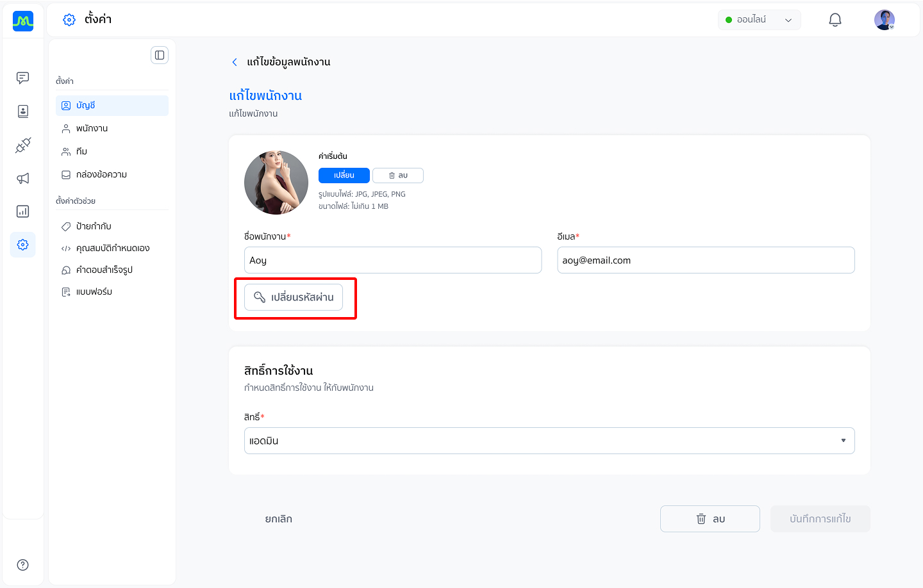Viewport: 923px width, 588px height.
Task: Click the แก้ไขข้อมูลพนักงาน breadcrumb title
Action: 288,62
